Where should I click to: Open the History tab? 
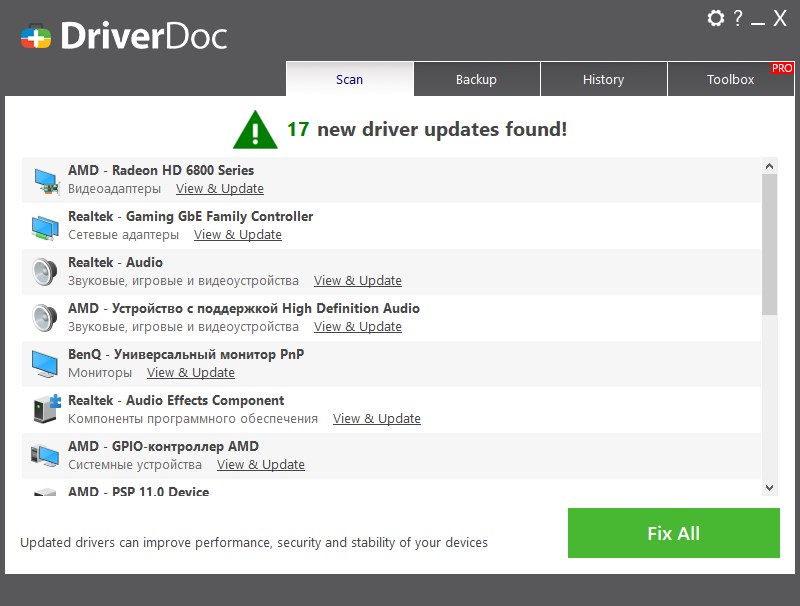click(x=604, y=79)
